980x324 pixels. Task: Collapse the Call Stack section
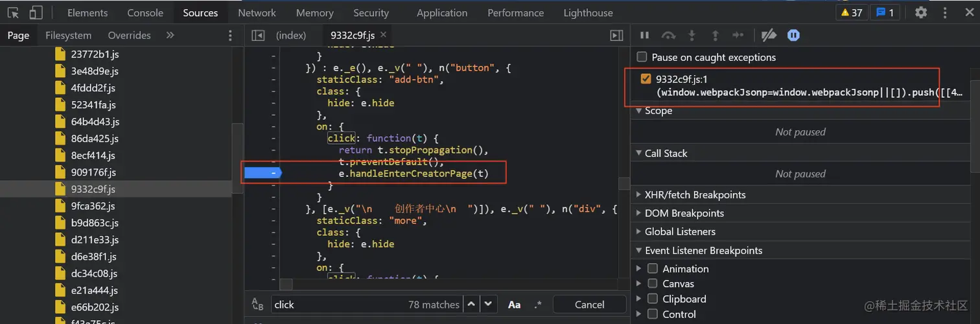pyautogui.click(x=666, y=153)
